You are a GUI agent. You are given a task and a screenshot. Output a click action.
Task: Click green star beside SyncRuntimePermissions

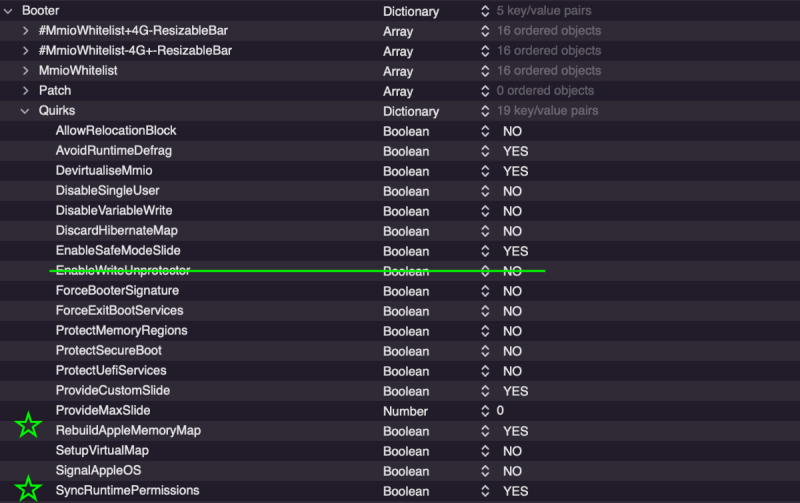pos(29,488)
